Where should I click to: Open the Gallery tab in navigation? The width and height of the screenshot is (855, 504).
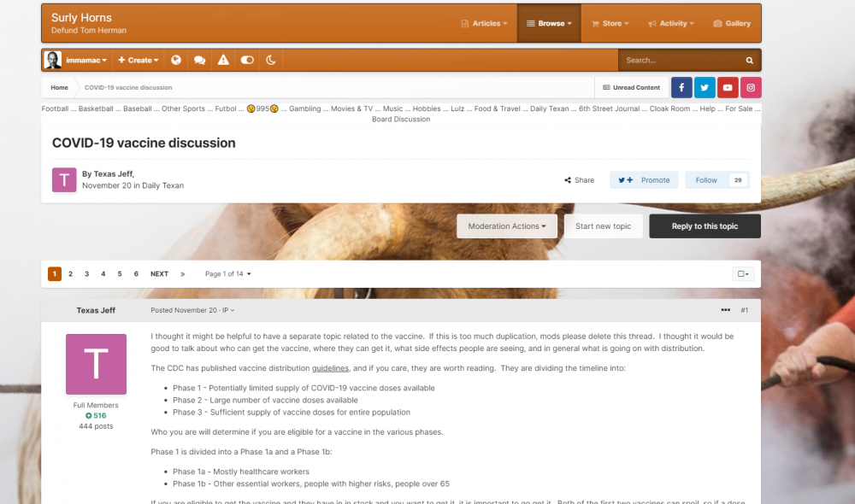(x=731, y=24)
